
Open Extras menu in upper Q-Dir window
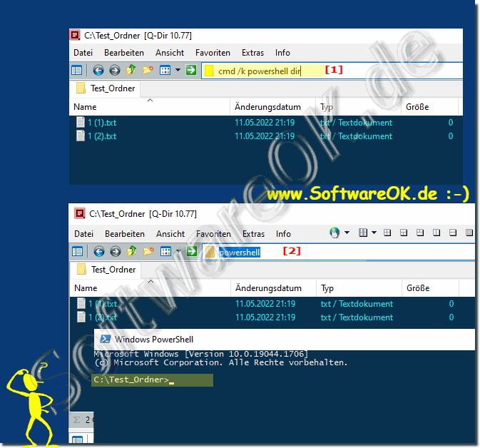click(x=252, y=53)
